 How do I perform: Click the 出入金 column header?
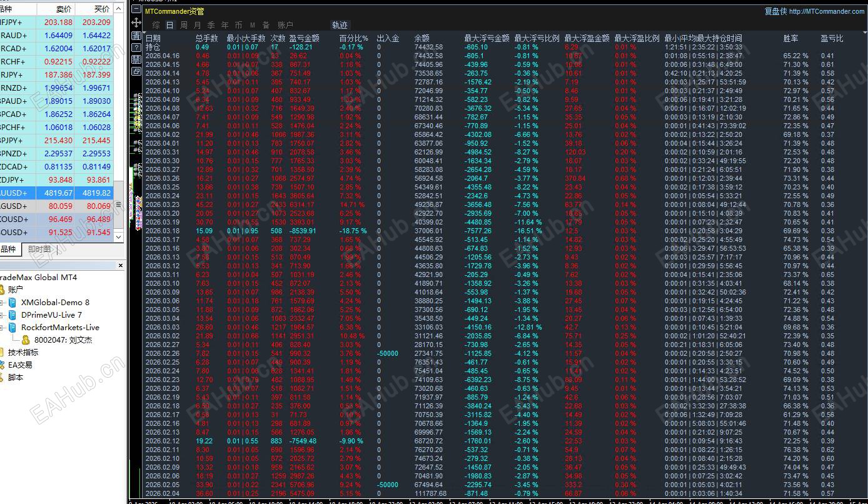(388, 38)
